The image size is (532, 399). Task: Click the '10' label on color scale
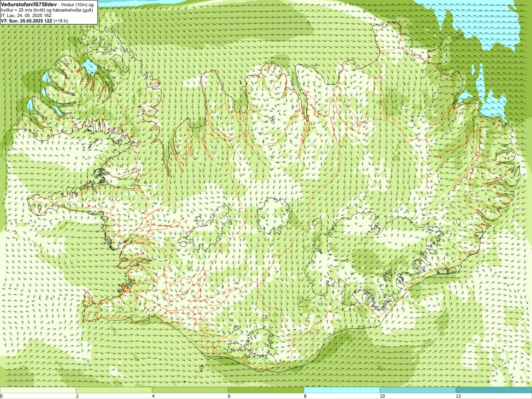click(x=382, y=396)
